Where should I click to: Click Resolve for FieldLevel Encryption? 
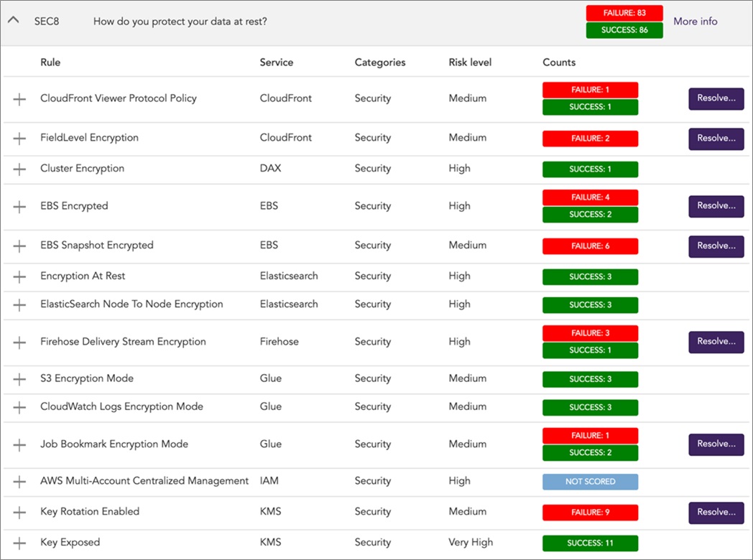716,139
